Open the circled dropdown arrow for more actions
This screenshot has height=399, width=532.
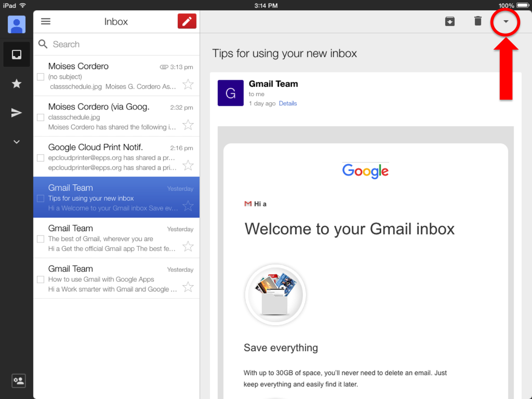[506, 22]
